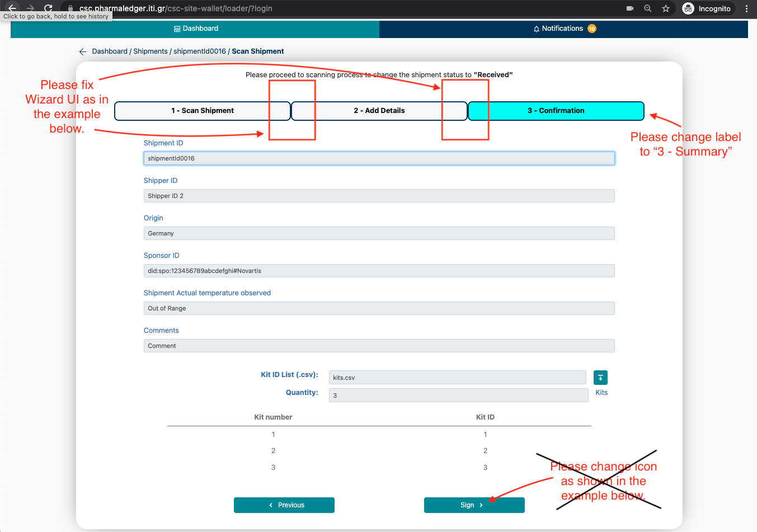The height and width of the screenshot is (532, 757).
Task: Open the Shipments breadcrumb link
Action: (x=150, y=51)
